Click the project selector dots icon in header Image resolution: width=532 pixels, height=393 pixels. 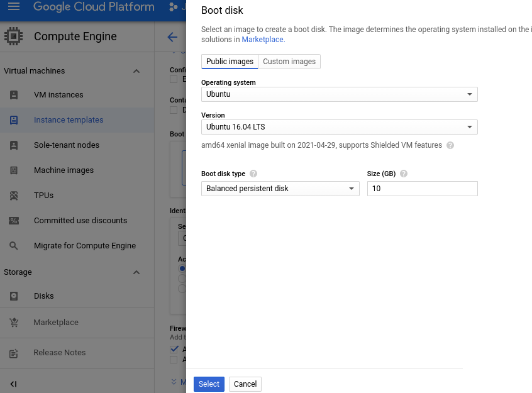point(174,6)
